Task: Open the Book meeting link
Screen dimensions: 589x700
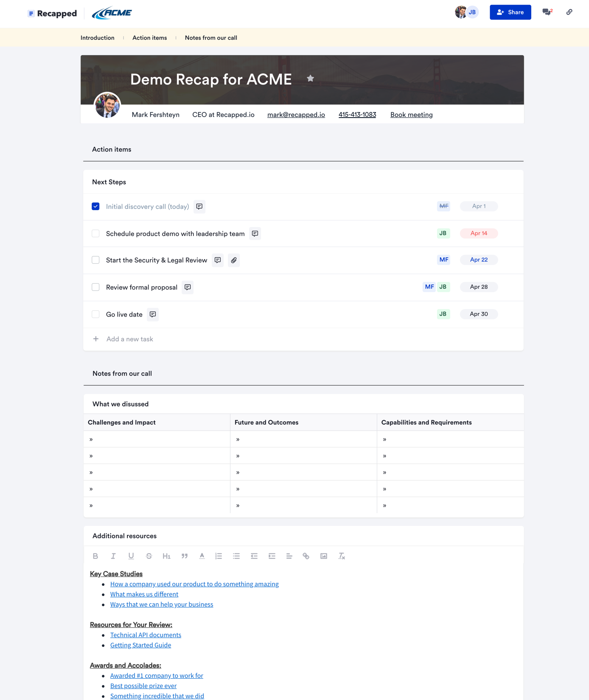Action: [x=412, y=115]
